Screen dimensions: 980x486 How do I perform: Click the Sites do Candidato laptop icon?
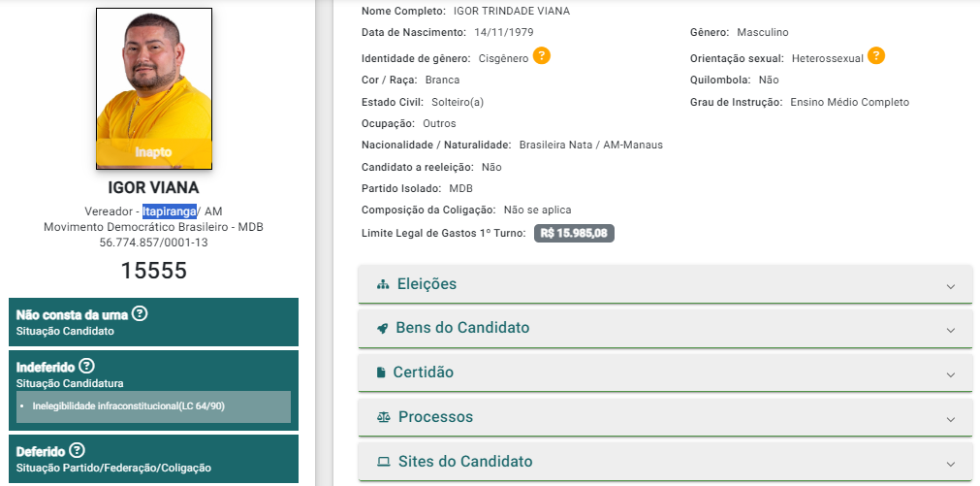[384, 462]
